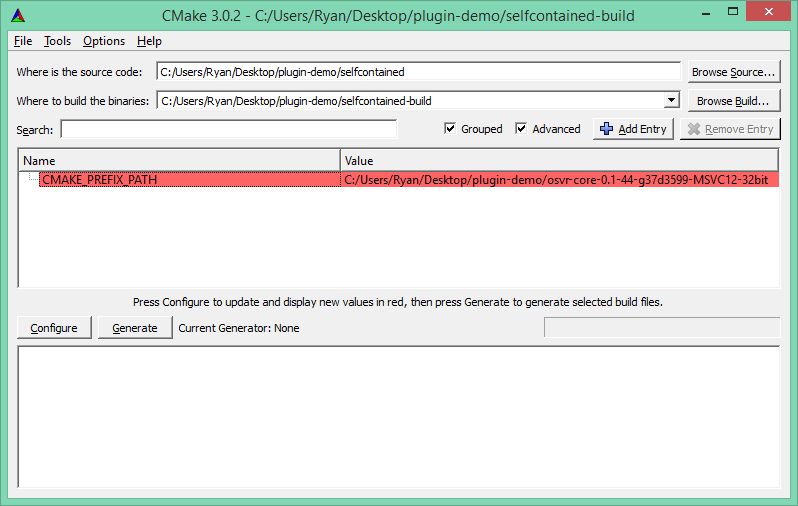Click the Configure button
The image size is (798, 506).
click(x=54, y=328)
